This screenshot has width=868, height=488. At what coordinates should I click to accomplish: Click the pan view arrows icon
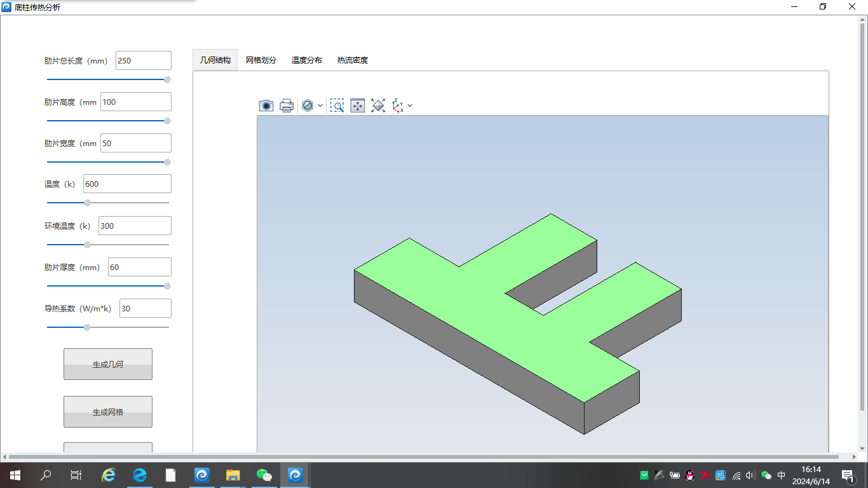point(358,105)
